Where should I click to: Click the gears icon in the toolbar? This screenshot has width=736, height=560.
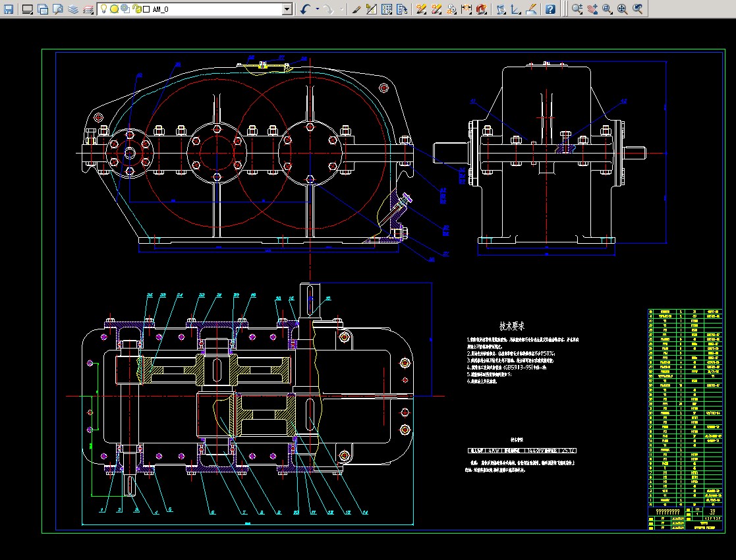(451, 9)
